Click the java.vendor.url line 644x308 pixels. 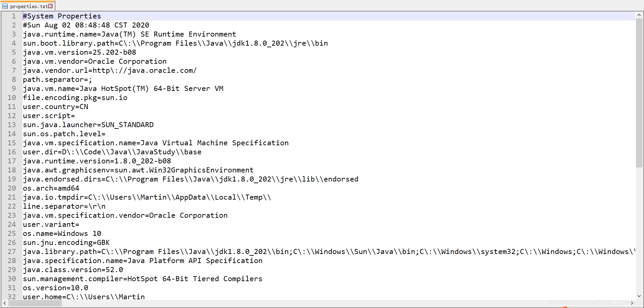[110, 70]
